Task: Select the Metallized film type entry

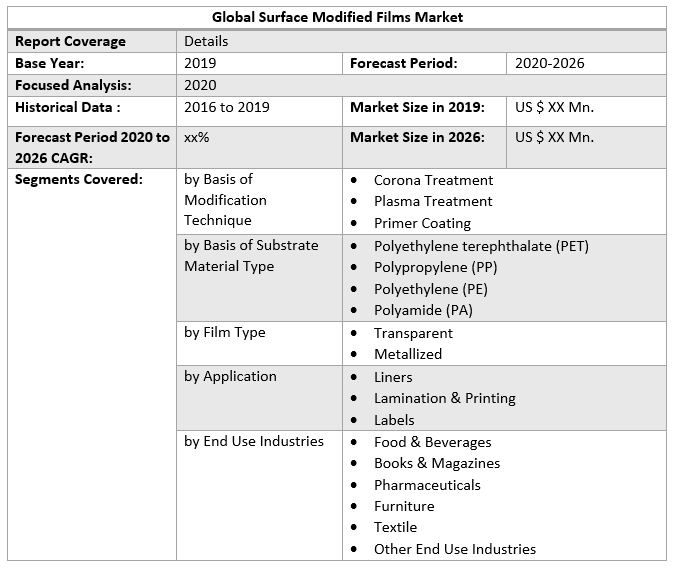Action: coord(407,354)
